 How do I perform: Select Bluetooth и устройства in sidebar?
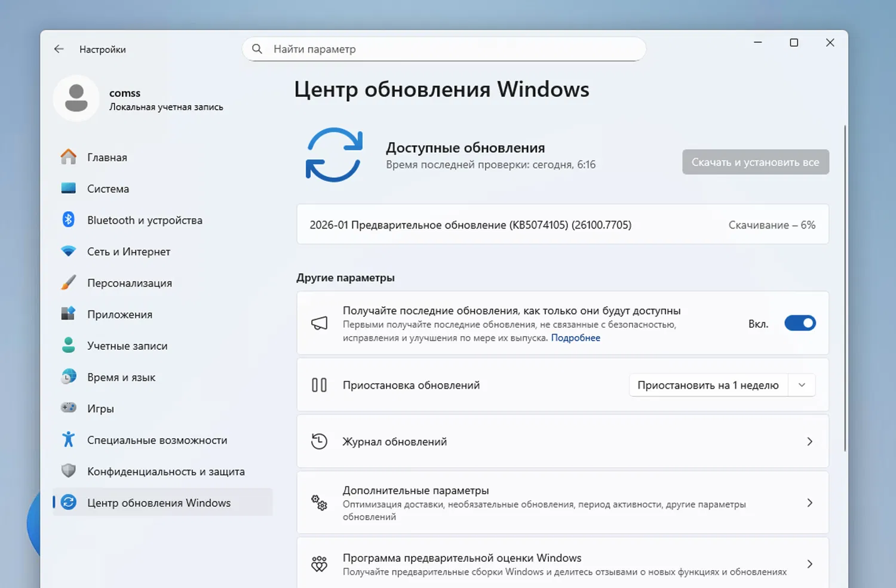pos(162,220)
